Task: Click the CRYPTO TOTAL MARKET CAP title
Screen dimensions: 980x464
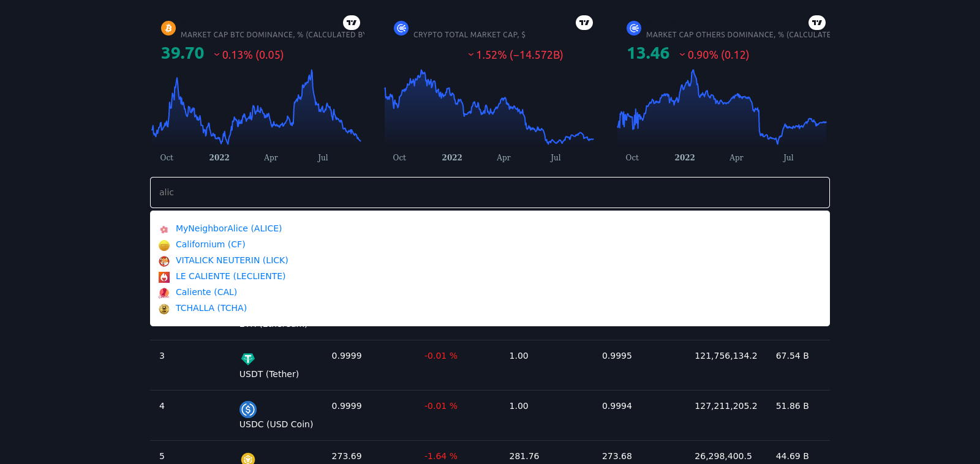Action: [x=469, y=35]
